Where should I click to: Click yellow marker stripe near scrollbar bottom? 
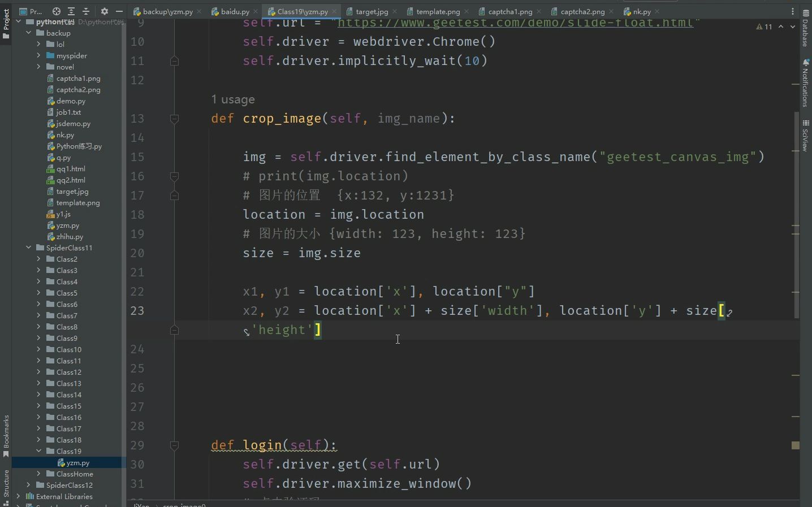click(796, 445)
